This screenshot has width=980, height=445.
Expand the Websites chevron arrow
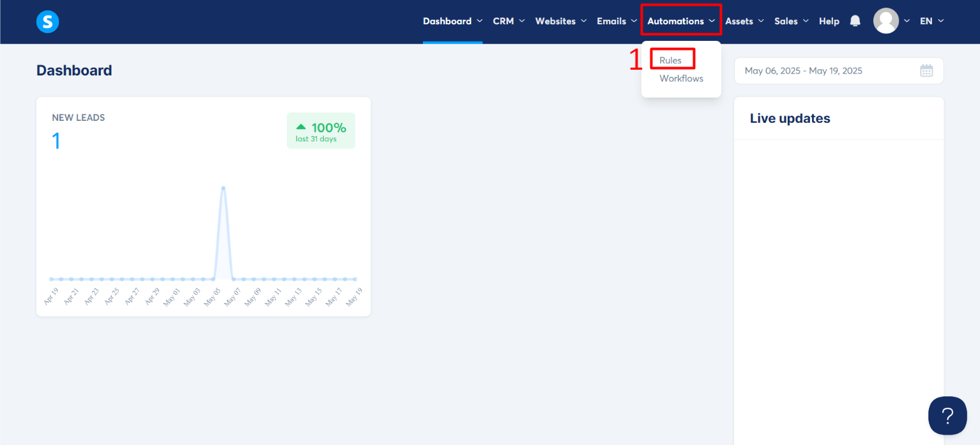pos(583,21)
